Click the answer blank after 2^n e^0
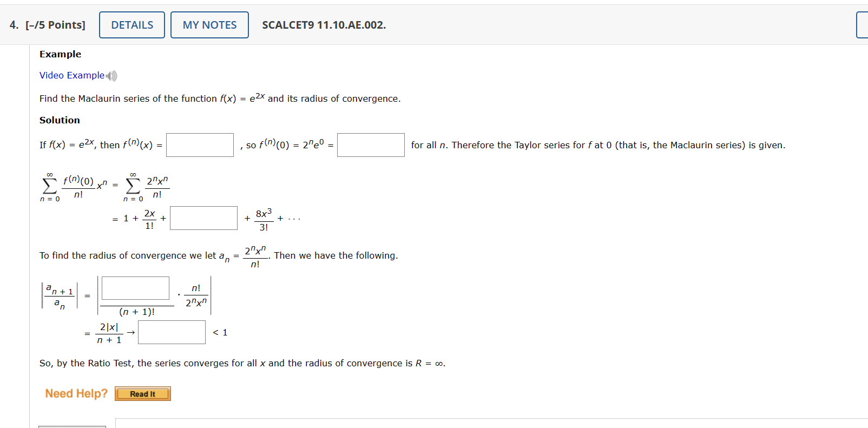The image size is (868, 428). [370, 144]
